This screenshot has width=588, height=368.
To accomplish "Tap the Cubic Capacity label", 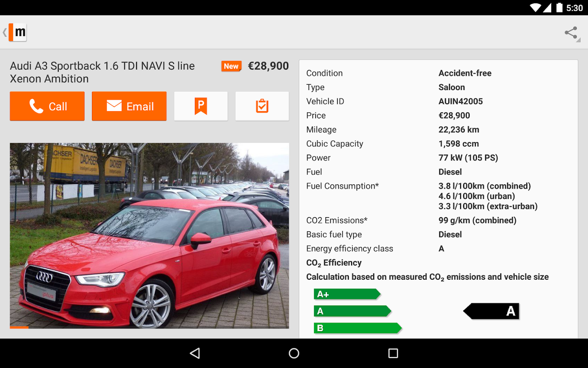I will tap(334, 144).
